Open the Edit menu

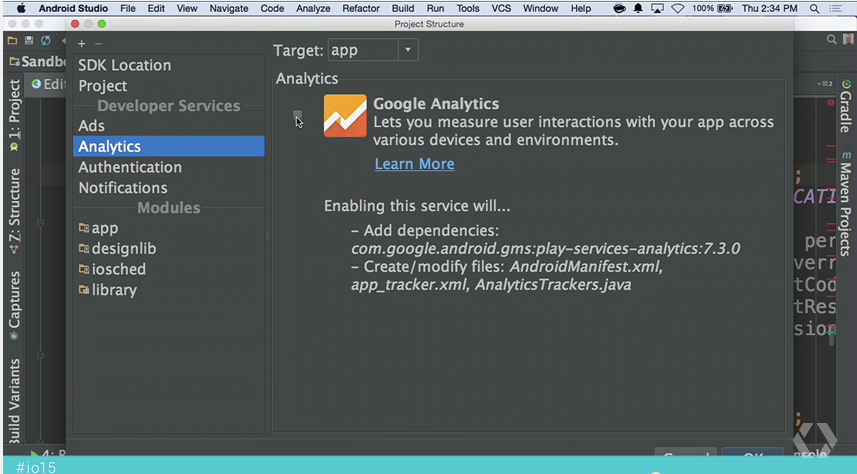pos(156,8)
